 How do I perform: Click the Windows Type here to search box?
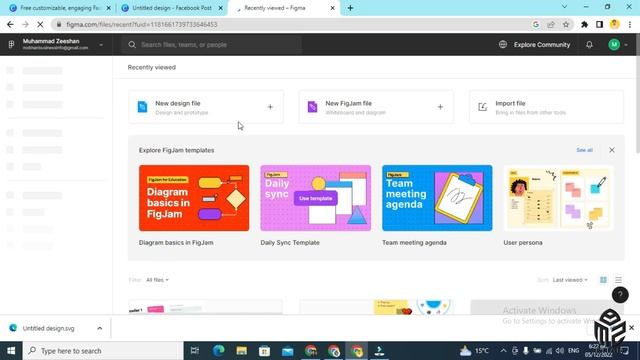(x=103, y=351)
